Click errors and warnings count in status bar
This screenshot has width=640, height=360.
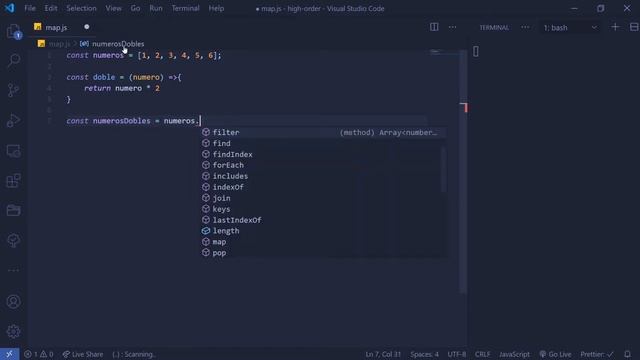point(38,354)
